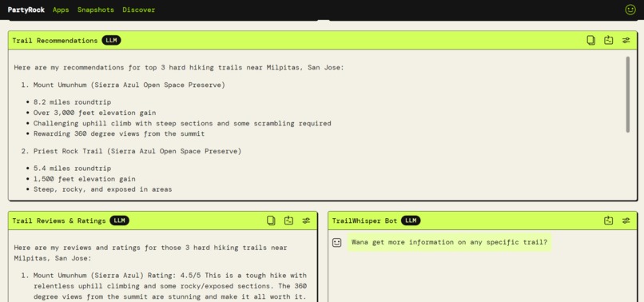This screenshot has height=302, width=644.
Task: Click the "Challenging uphill climb" bullet
Action: [x=182, y=123]
